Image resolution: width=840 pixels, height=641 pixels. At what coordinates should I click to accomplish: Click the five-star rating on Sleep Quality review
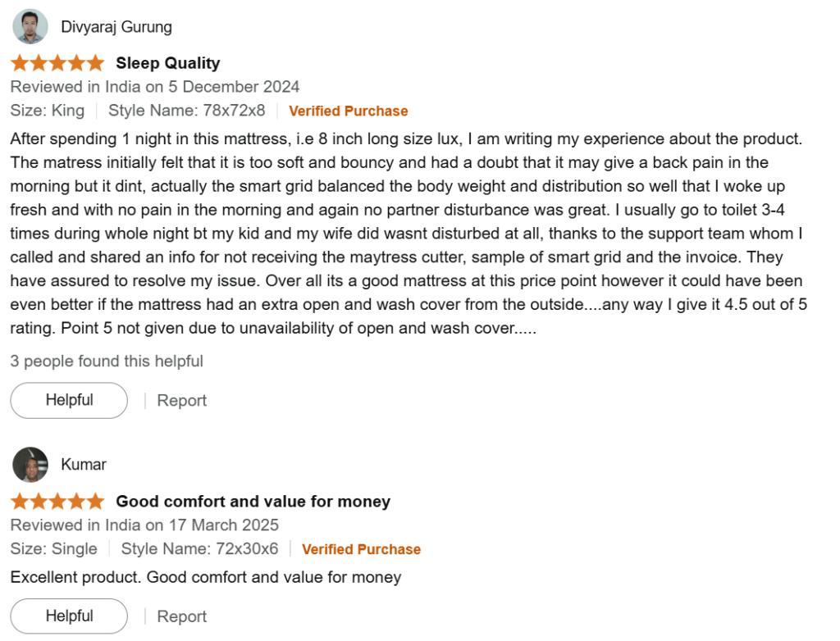[57, 63]
